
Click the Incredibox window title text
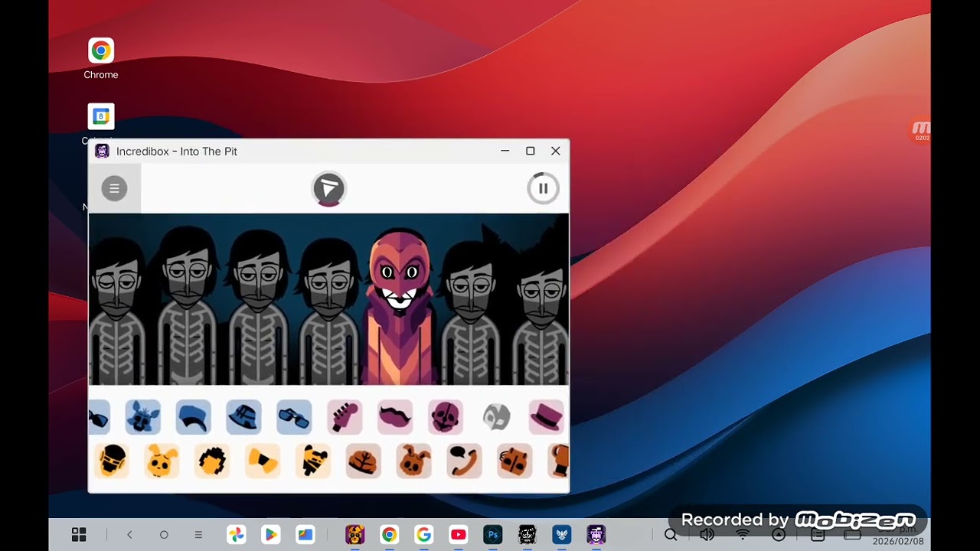click(x=177, y=152)
